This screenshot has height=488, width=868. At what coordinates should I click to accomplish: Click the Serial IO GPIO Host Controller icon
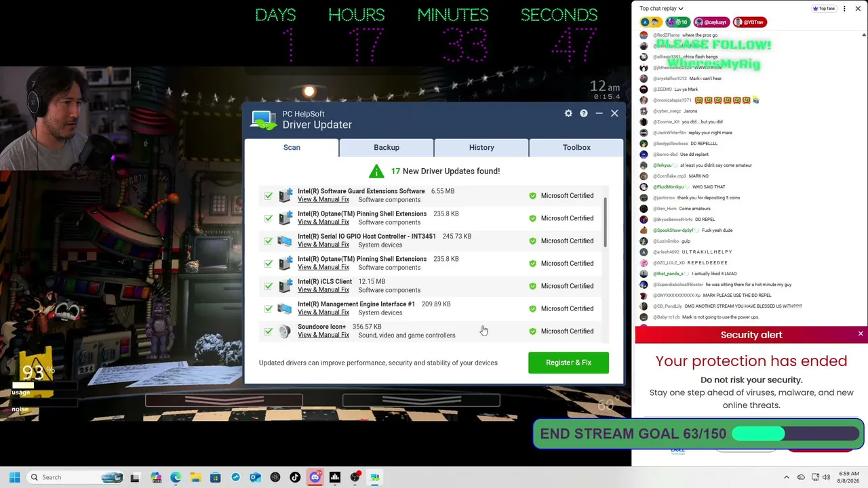(285, 241)
